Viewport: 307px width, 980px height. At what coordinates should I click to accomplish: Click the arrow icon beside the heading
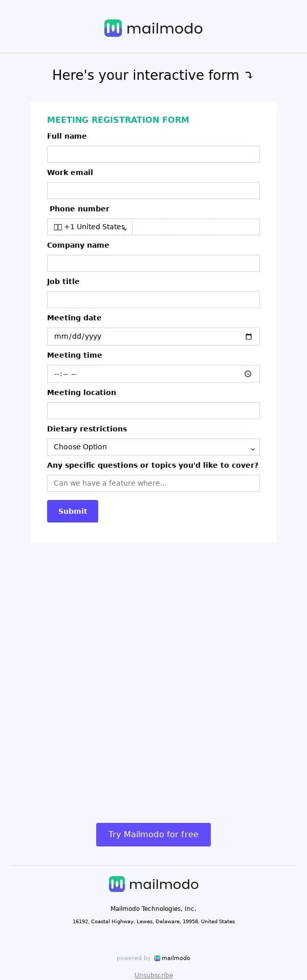249,76
